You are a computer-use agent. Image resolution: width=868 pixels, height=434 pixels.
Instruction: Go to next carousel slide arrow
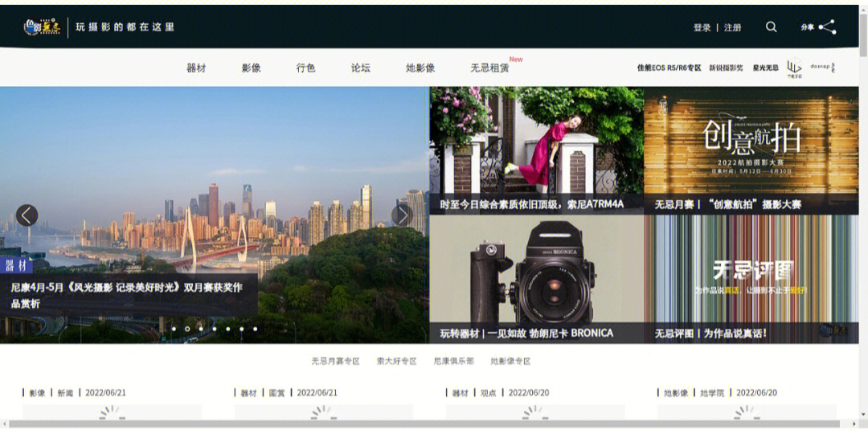click(x=402, y=215)
